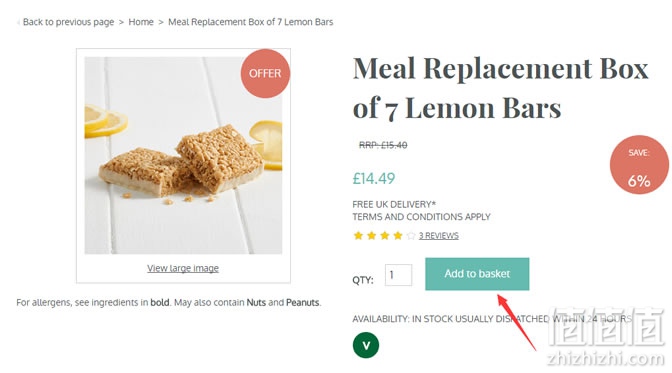The width and height of the screenshot is (672, 373).
Task: Open the 3 REVIEWS link
Action: (x=439, y=235)
